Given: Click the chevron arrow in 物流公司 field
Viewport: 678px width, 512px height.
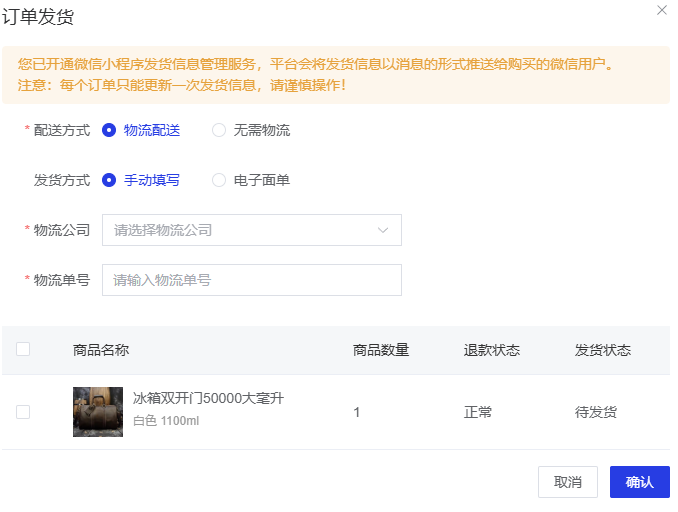Looking at the screenshot, I should click(x=383, y=230).
